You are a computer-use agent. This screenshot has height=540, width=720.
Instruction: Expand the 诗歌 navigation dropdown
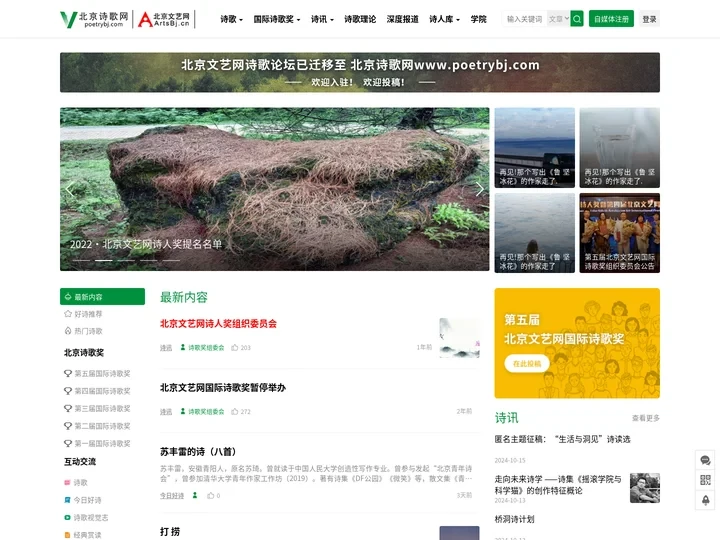click(x=231, y=19)
